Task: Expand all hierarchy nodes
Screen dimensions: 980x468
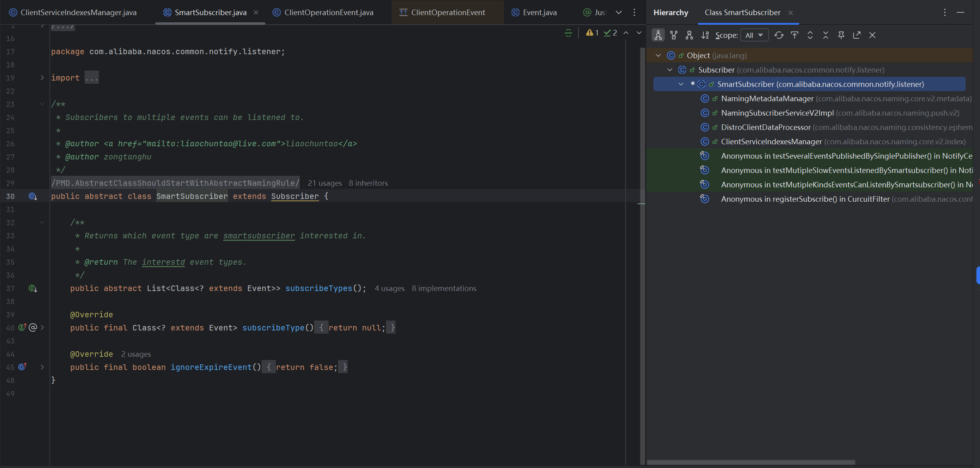Action: coord(810,35)
